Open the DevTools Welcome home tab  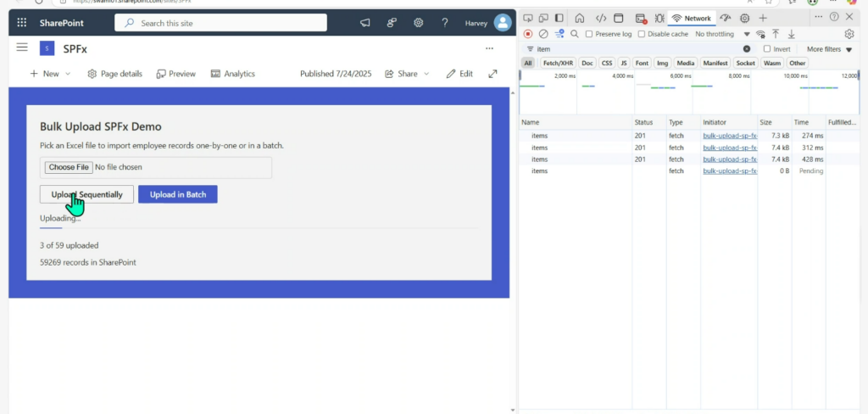tap(580, 18)
